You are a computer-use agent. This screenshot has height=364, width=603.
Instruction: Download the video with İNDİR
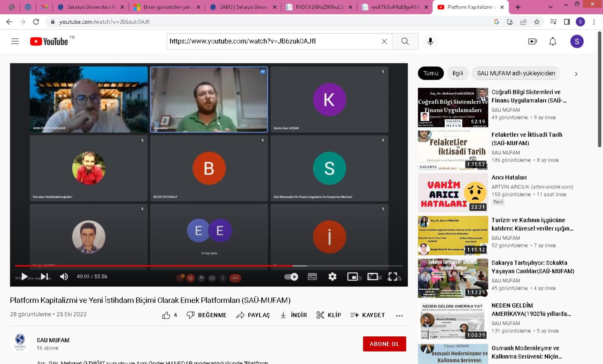293,315
